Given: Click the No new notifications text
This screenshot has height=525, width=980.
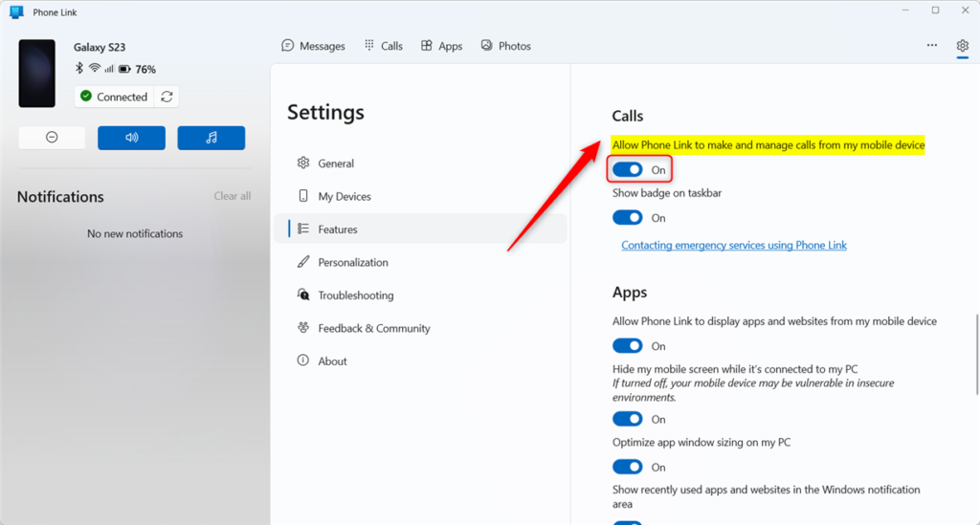Looking at the screenshot, I should pos(135,233).
